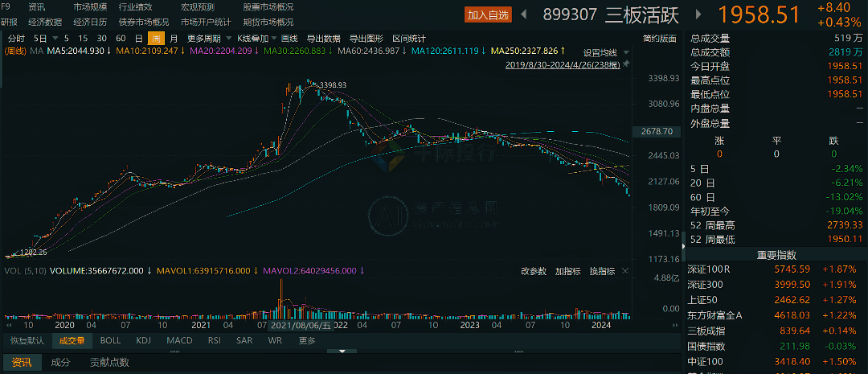The width and height of the screenshot is (868, 374).
Task: Select the RSI indicator
Action: click(x=215, y=340)
